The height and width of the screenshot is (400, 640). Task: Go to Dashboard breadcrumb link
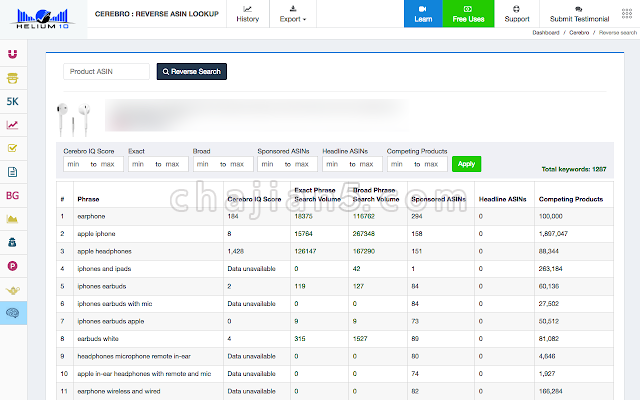pos(546,33)
